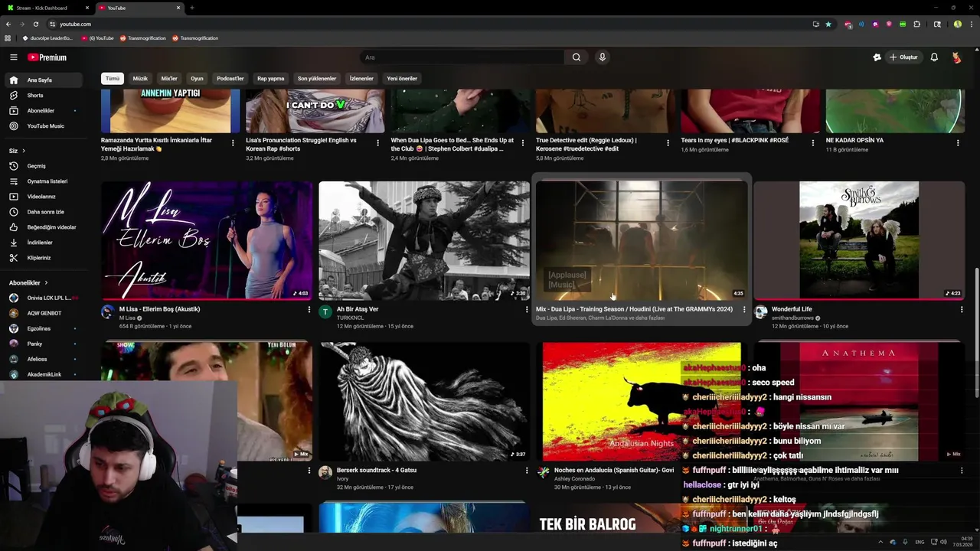Viewport: 980px width, 551px height.
Task: Switch to Stream - Kick Dashboard tab
Action: pyautogui.click(x=46, y=8)
